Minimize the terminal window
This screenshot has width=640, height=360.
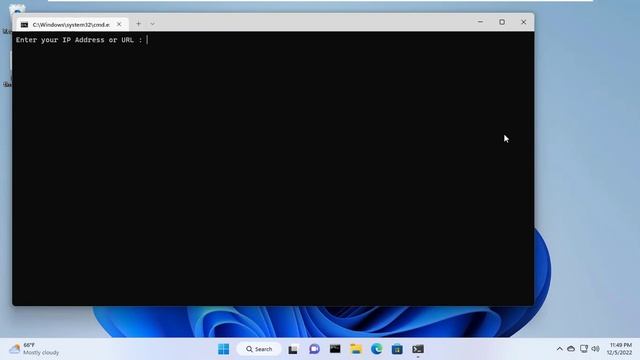pos(480,22)
